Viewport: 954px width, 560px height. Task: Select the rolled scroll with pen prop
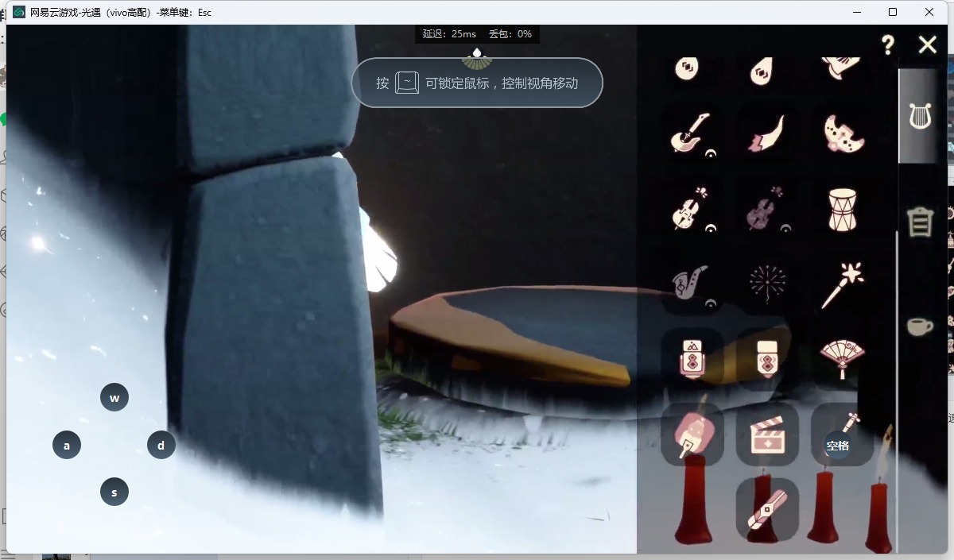[767, 510]
